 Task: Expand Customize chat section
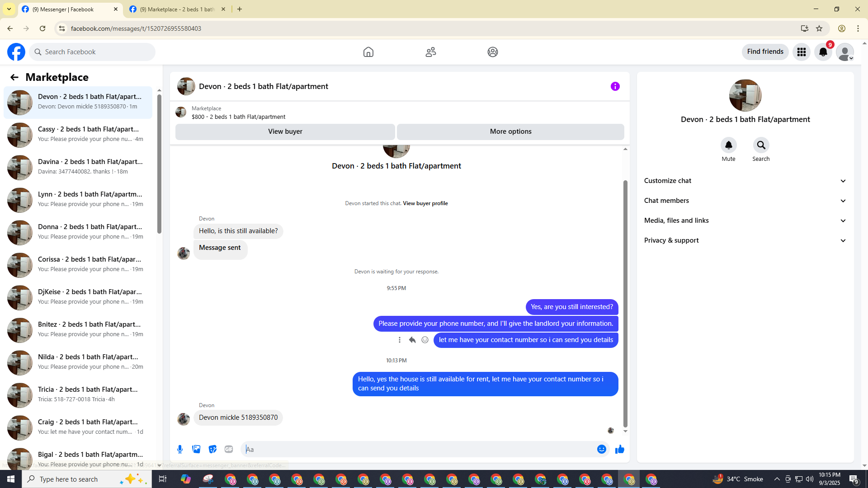point(745,181)
